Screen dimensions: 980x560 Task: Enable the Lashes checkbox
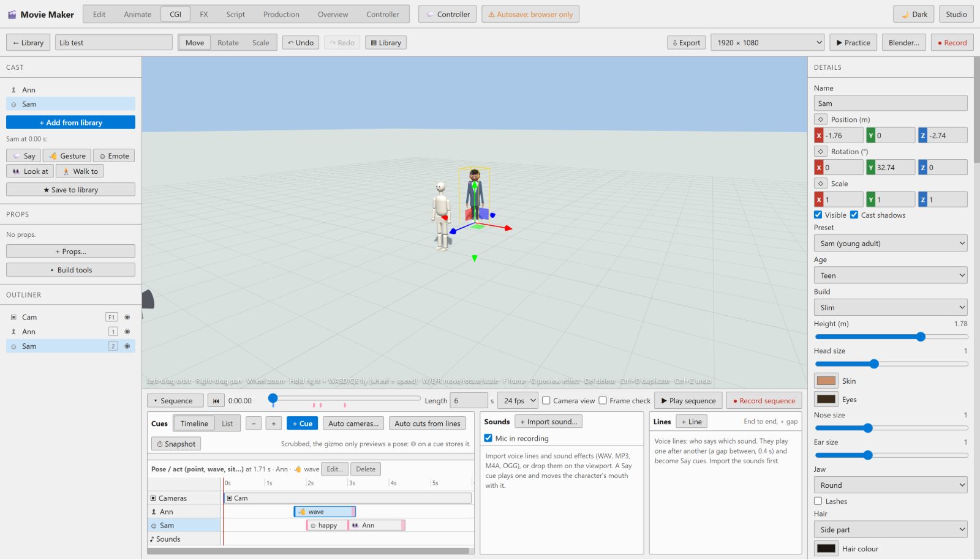click(x=818, y=501)
